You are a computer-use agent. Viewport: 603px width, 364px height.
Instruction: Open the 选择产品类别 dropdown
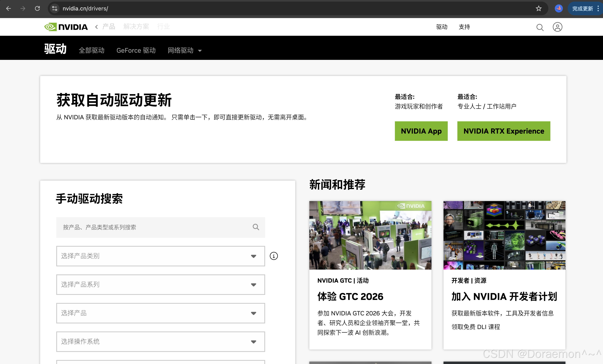point(160,256)
